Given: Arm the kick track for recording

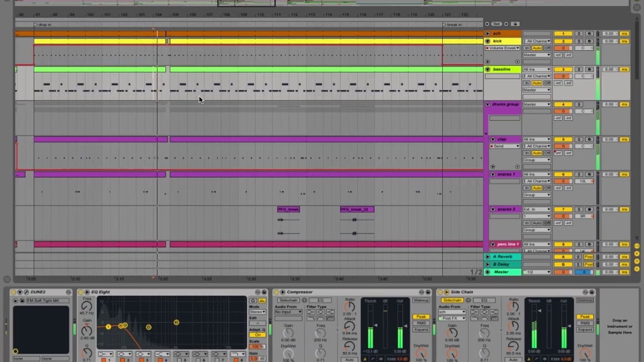Looking at the screenshot, I should point(589,41).
